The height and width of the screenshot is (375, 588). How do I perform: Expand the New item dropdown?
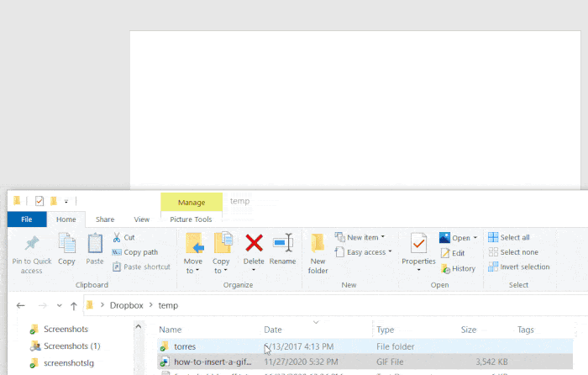click(360, 237)
